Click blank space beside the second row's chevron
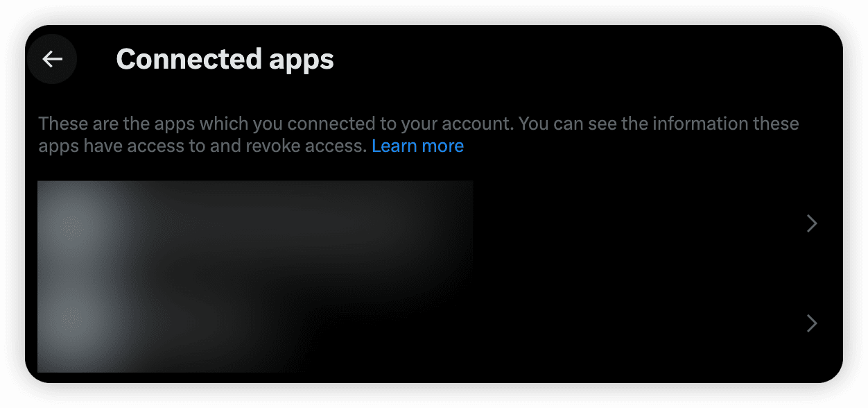 point(638,323)
